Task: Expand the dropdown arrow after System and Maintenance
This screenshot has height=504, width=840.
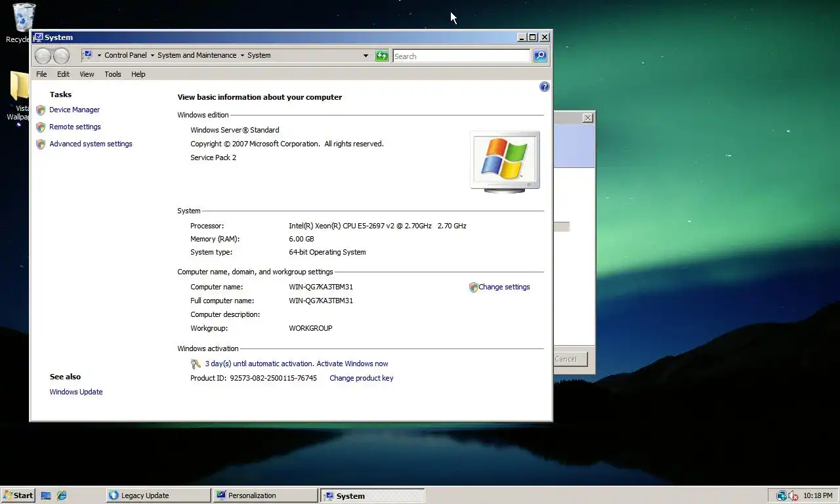Action: 242,56
